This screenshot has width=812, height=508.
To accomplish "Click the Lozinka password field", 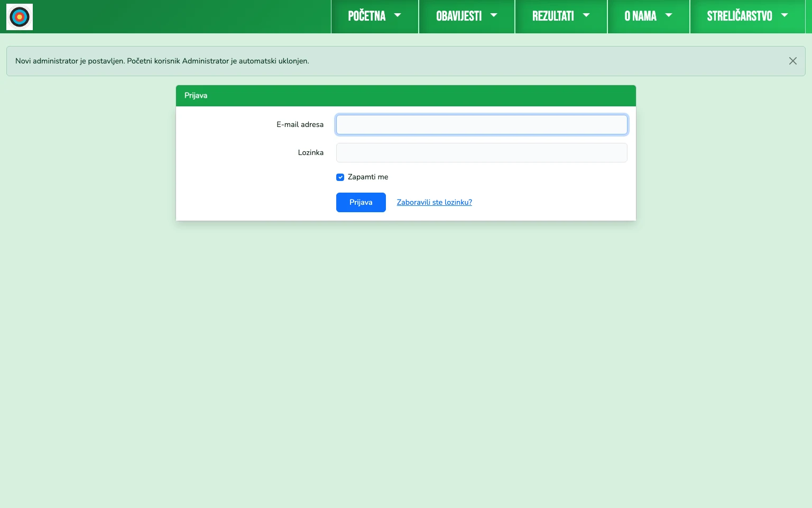I will tap(481, 152).
